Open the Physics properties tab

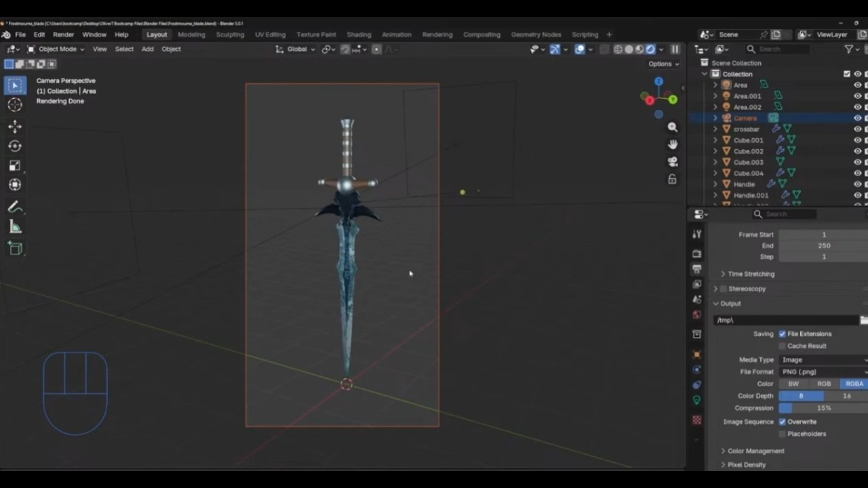[696, 370]
